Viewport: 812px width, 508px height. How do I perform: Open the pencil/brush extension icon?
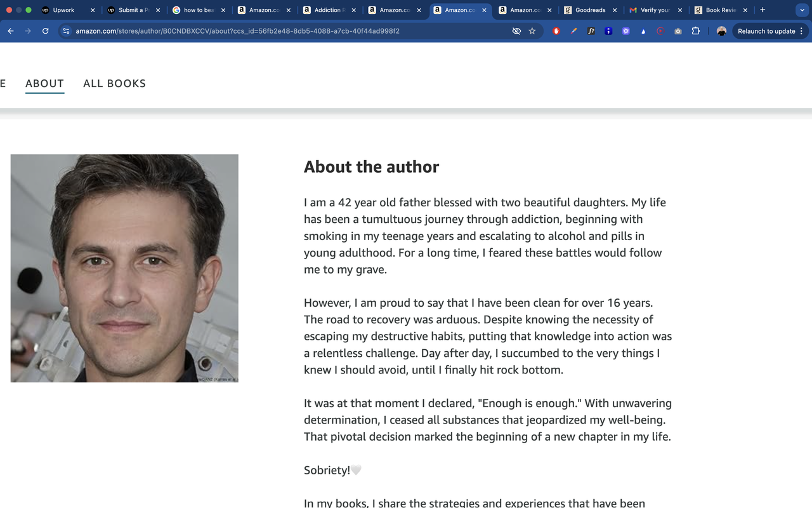pos(574,30)
